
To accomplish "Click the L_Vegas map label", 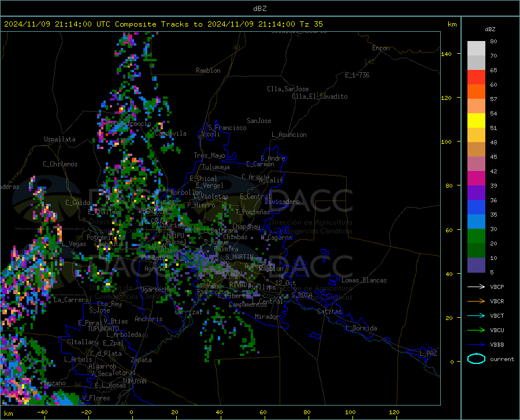I will (x=75, y=244).
